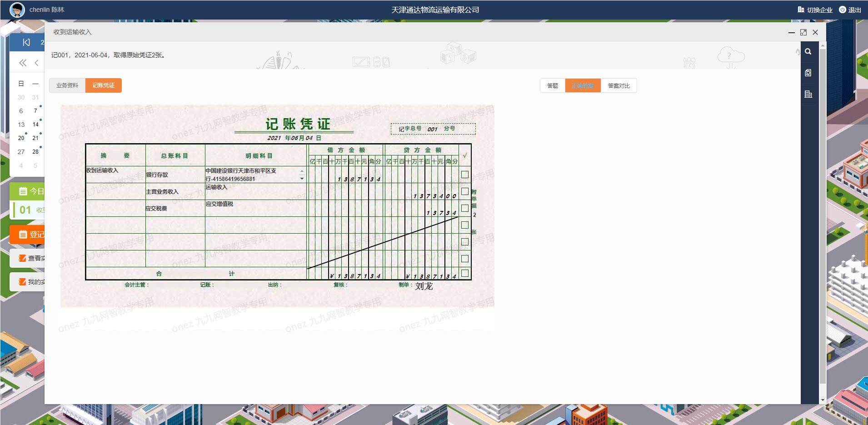Image resolution: width=868 pixels, height=425 pixels.
Task: Click company name 天津通达物流运输有限公司
Action: 435,10
